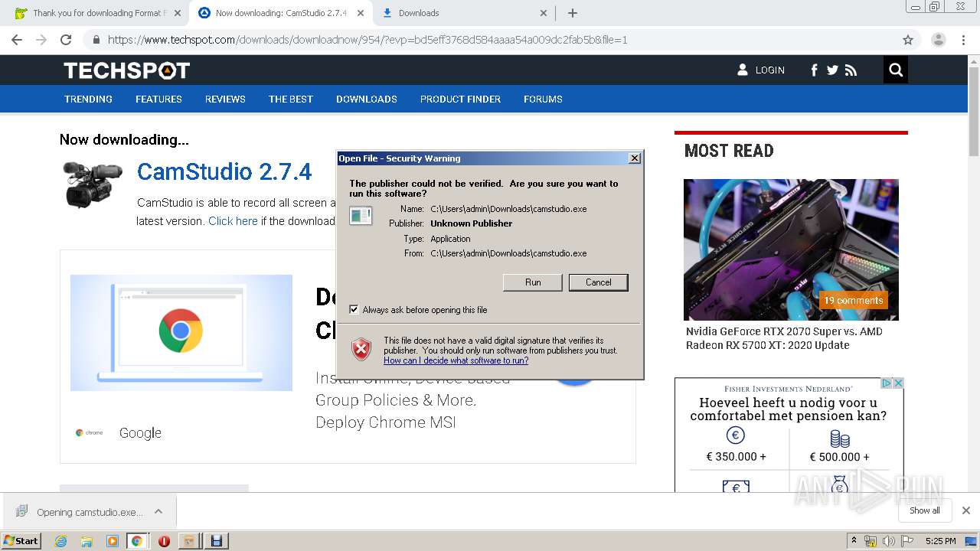Open the Chrome profile avatar icon
Viewport: 980px width, 551px height.
(x=938, y=40)
